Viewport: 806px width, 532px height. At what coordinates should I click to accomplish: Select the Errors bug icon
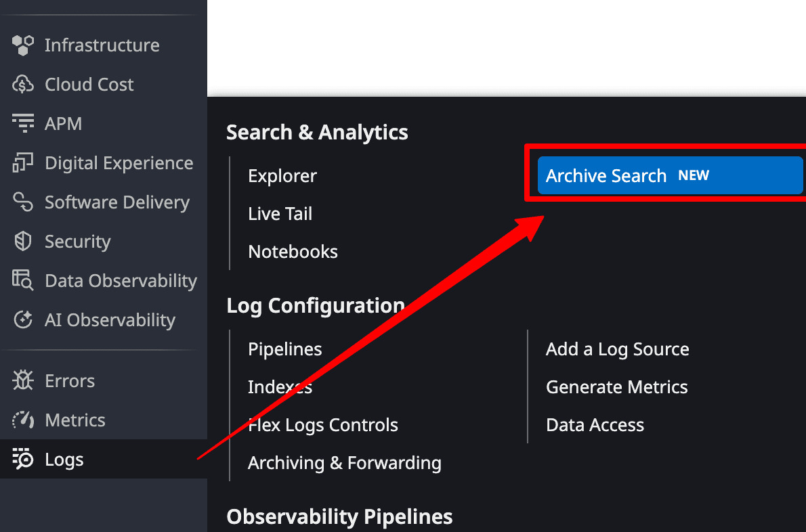click(22, 380)
